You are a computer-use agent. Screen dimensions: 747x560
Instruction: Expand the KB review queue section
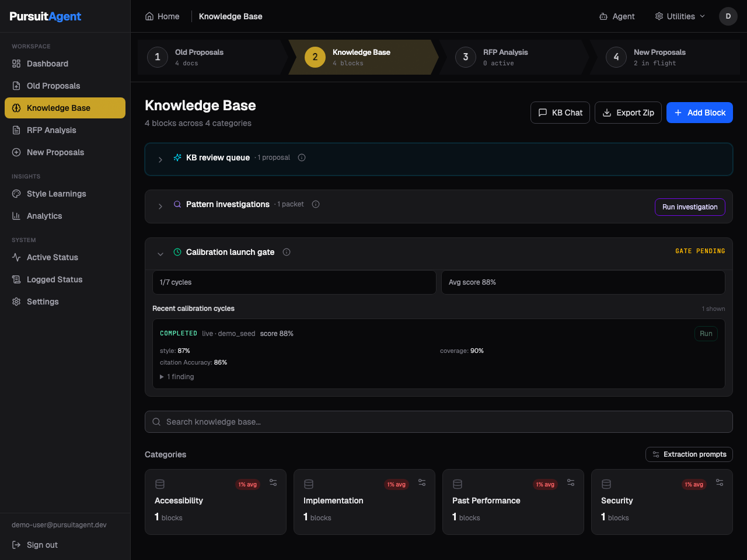[160, 159]
